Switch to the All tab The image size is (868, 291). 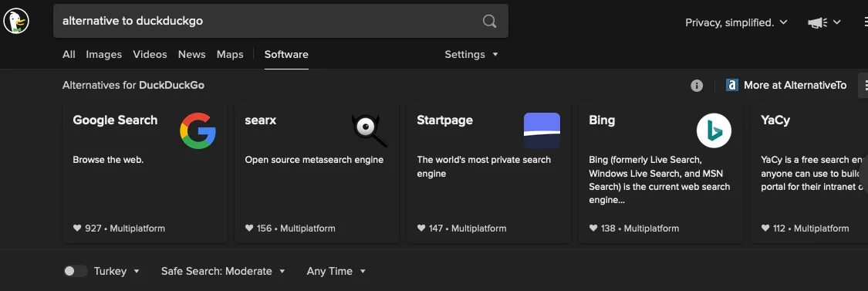click(x=69, y=54)
